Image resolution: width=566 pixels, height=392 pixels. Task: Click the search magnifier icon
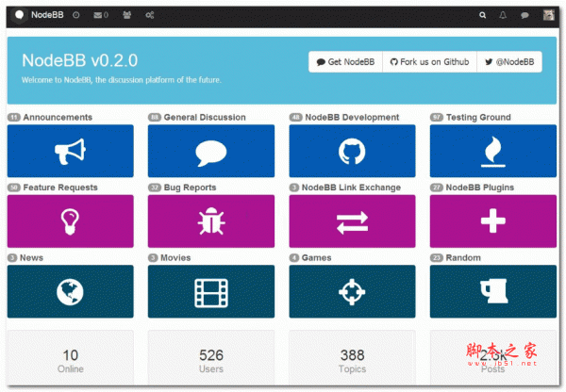pyautogui.click(x=482, y=15)
